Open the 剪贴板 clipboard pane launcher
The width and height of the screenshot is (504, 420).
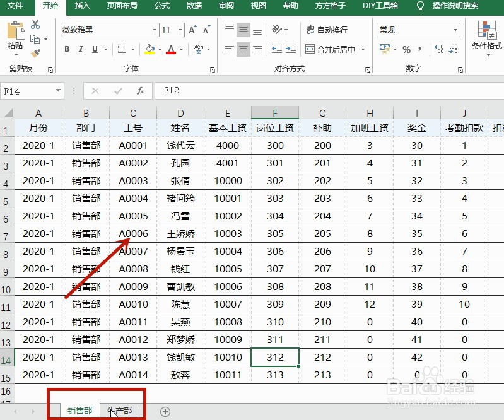(x=50, y=70)
